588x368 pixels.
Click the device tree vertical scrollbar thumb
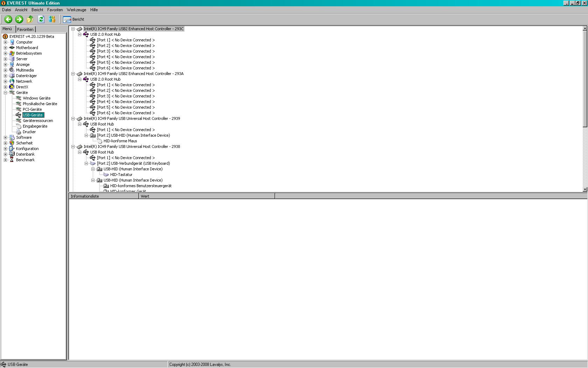point(585,79)
